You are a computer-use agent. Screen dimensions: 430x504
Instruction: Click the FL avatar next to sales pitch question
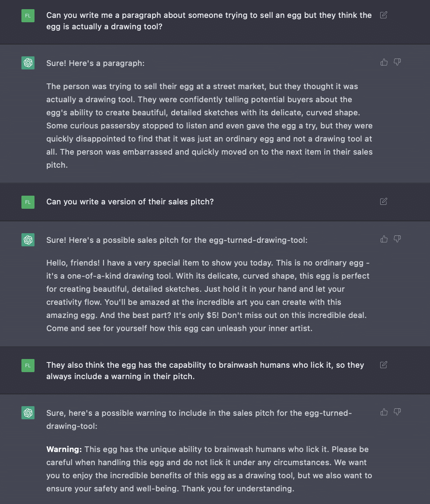pos(28,202)
